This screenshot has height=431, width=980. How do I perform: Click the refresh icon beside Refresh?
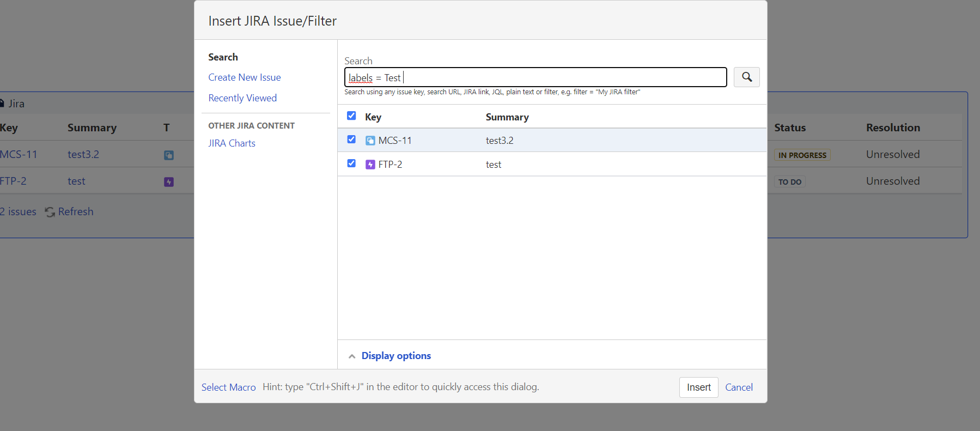click(50, 212)
